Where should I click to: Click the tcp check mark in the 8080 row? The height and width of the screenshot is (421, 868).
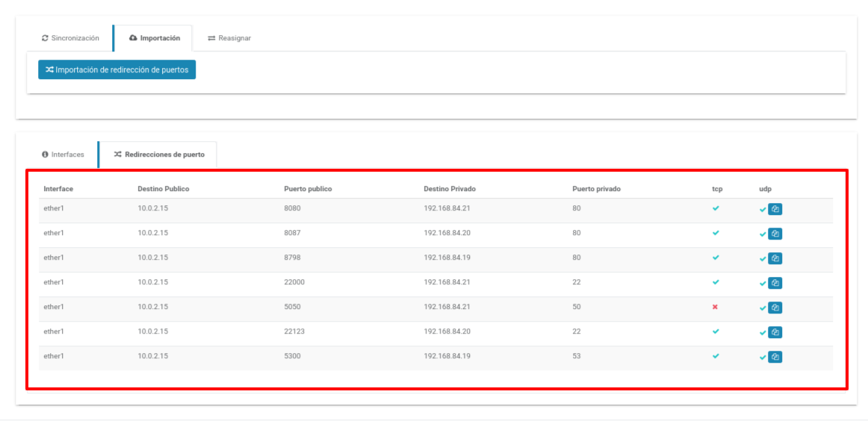point(716,208)
